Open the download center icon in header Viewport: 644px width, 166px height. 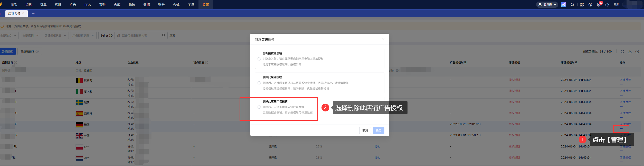(590, 5)
